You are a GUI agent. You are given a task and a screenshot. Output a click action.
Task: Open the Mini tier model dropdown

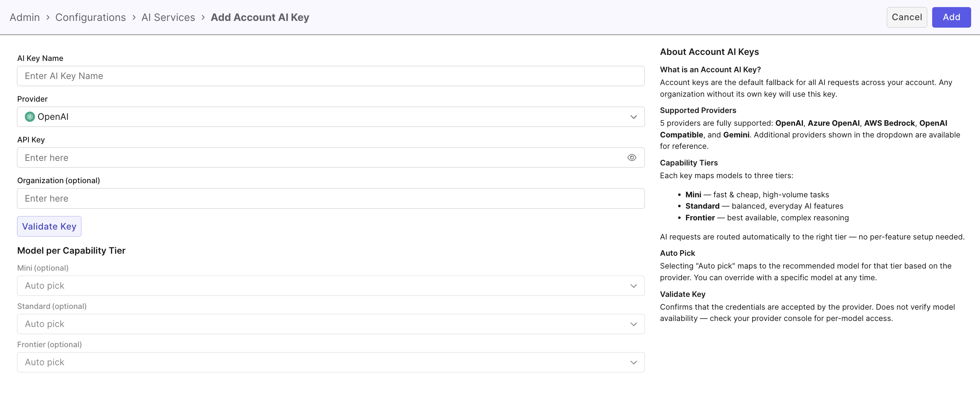point(331,286)
